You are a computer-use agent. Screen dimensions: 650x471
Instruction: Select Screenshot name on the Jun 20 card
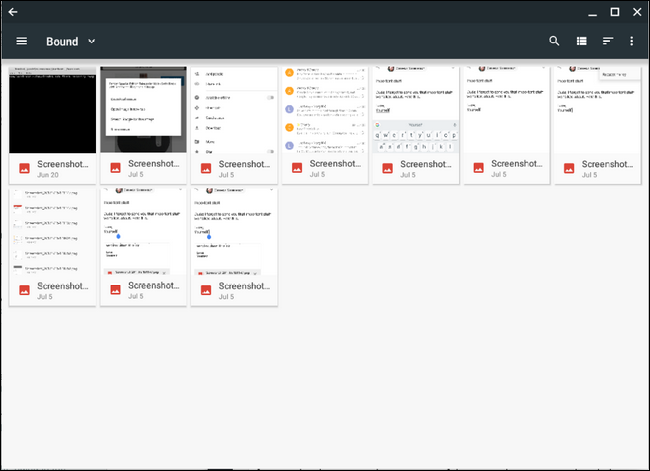point(63,164)
